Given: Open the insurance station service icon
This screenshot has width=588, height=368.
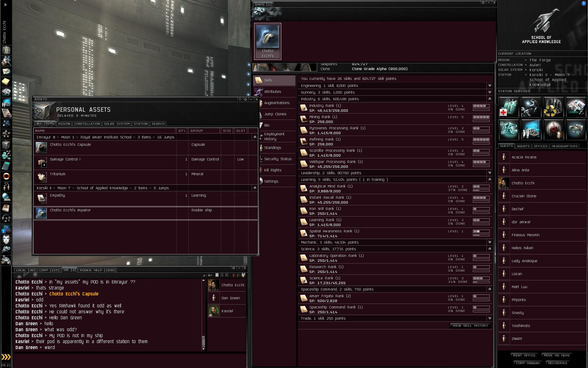Looking at the screenshot, I should [576, 129].
